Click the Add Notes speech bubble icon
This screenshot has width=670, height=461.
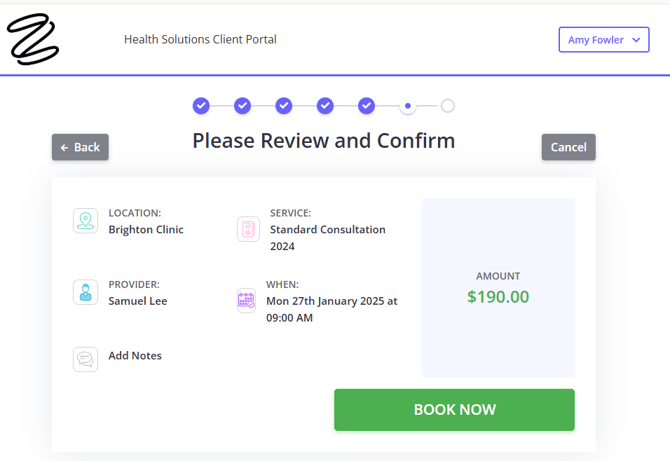click(x=85, y=359)
